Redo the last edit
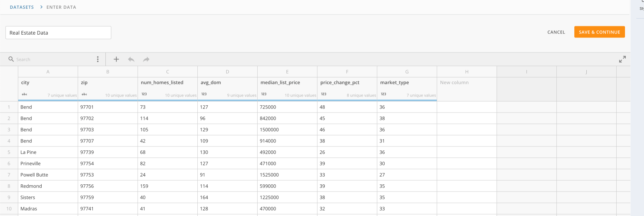The image size is (644, 216). pos(146,59)
